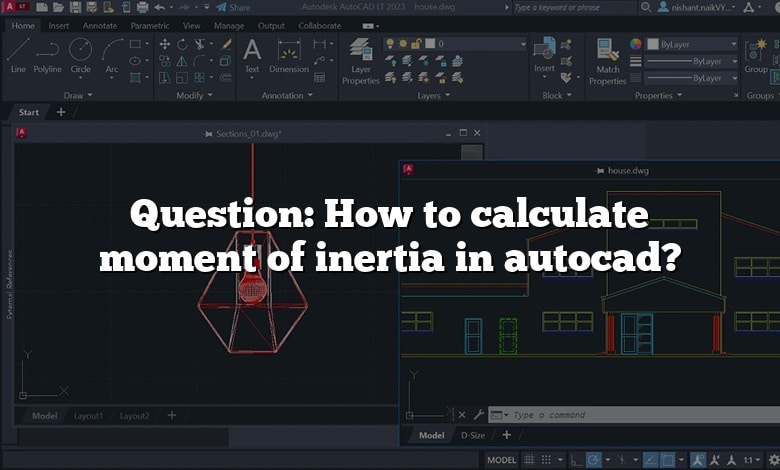Image resolution: width=780 pixels, height=470 pixels.
Task: Click the Save icon in Quick Access
Action: [x=75, y=7]
